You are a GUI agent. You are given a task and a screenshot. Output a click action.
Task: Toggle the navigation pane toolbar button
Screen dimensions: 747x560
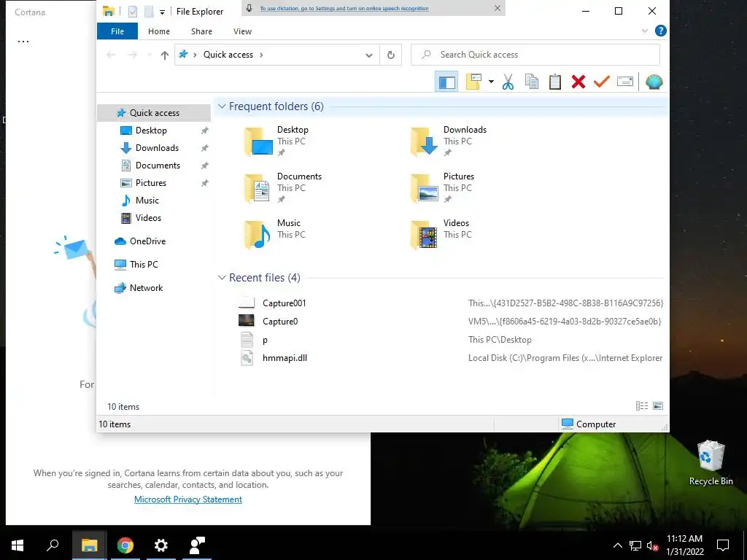click(446, 82)
